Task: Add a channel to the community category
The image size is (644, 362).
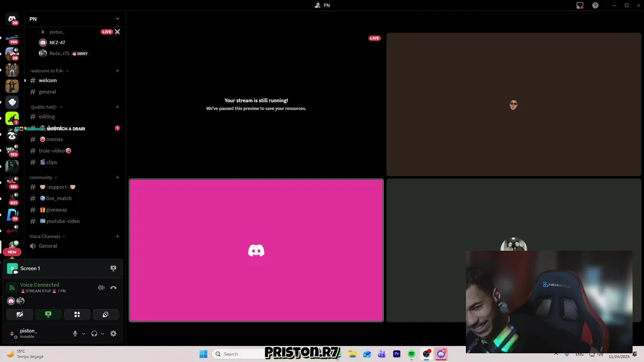Action: [117, 177]
